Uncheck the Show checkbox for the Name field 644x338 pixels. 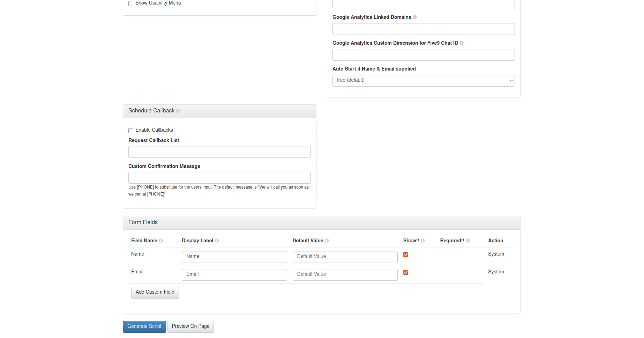tap(406, 255)
